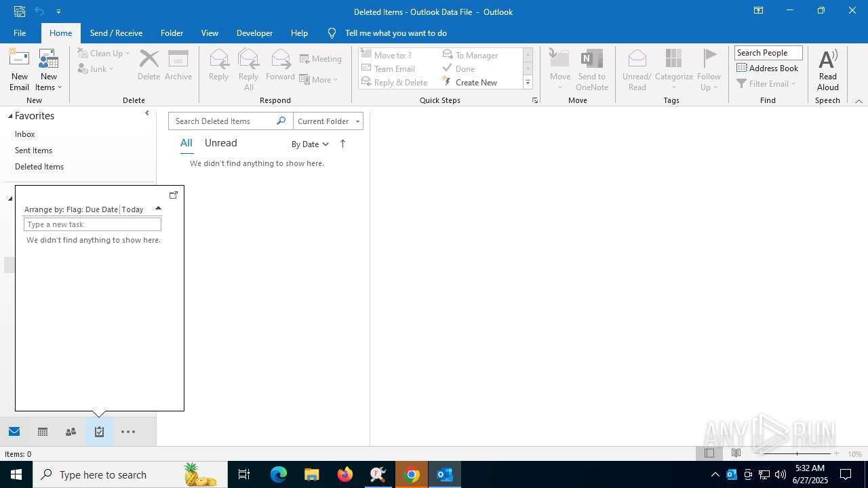Click the Archive icon
The width and height of the screenshot is (868, 488).
click(178, 65)
